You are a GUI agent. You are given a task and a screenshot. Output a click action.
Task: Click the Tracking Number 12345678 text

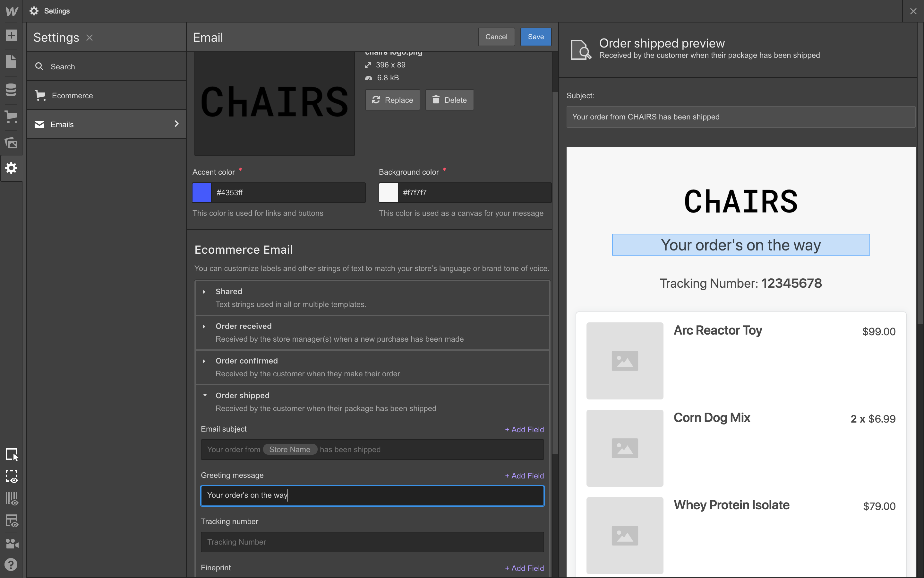coord(741,283)
